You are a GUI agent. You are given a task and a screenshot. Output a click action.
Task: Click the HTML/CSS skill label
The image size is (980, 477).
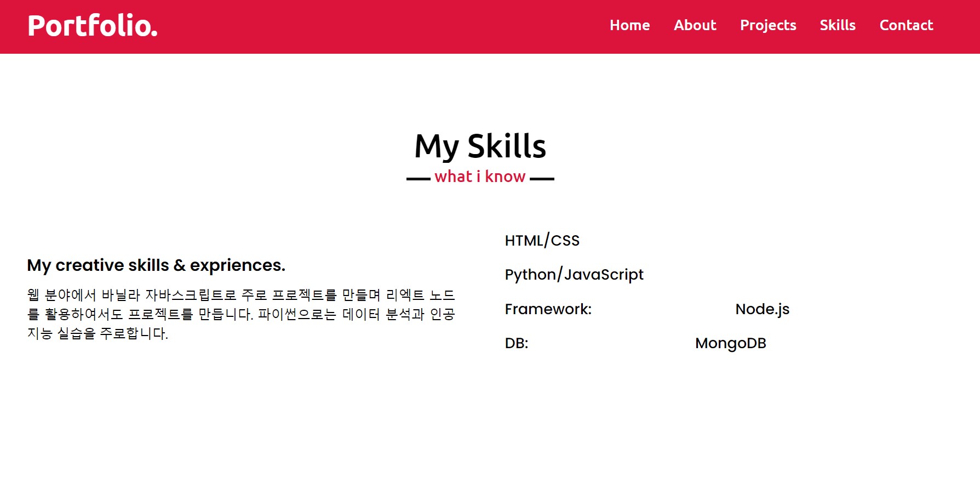(x=542, y=241)
